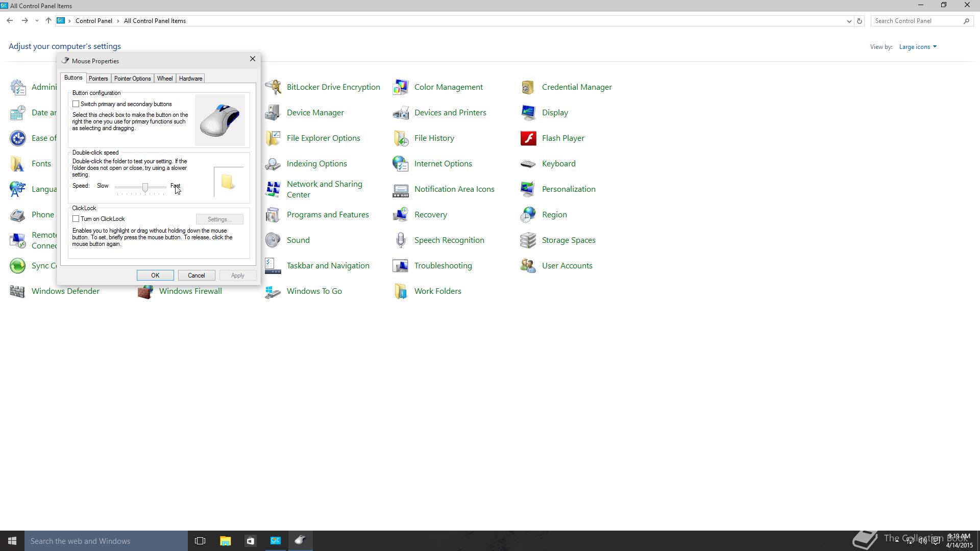The height and width of the screenshot is (551, 980).
Task: Open Keyboard icon
Action: [528, 164]
